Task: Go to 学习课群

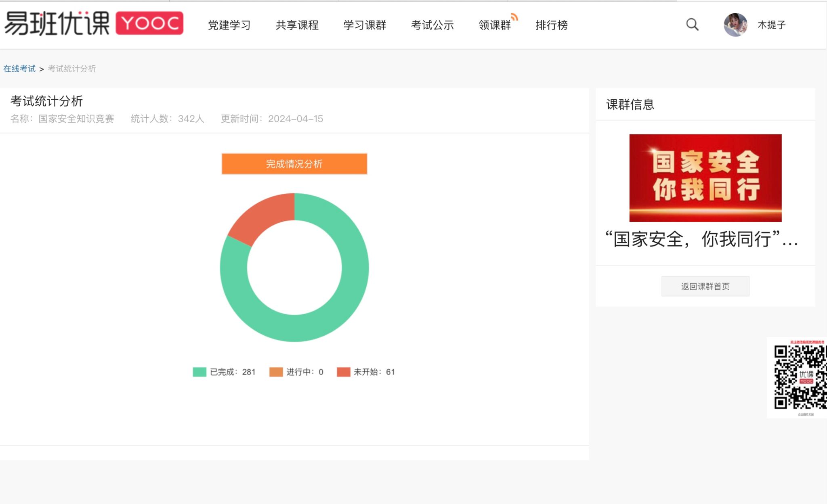Action: click(x=365, y=25)
